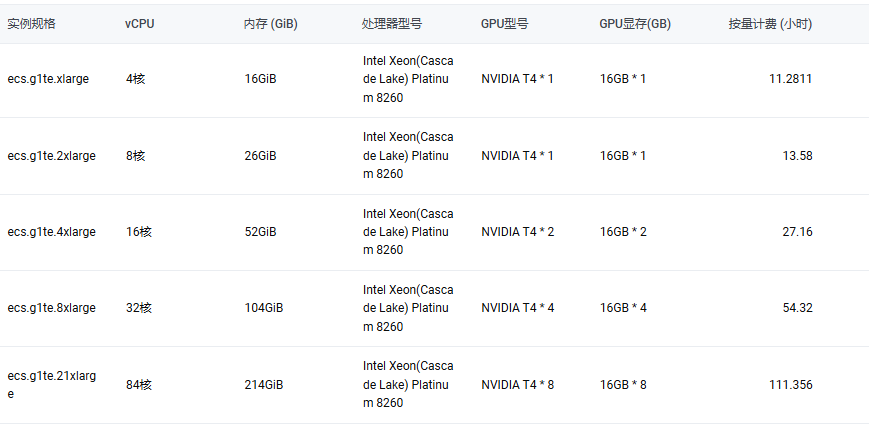Click the 处理器型号 column header
The image size is (869, 426).
click(x=392, y=24)
